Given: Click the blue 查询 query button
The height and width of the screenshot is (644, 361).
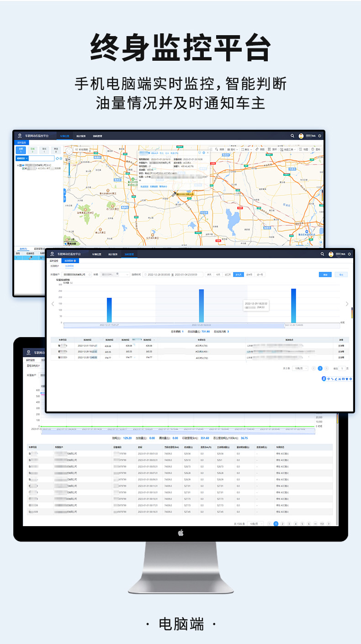Looking at the screenshot, I should coord(325,274).
